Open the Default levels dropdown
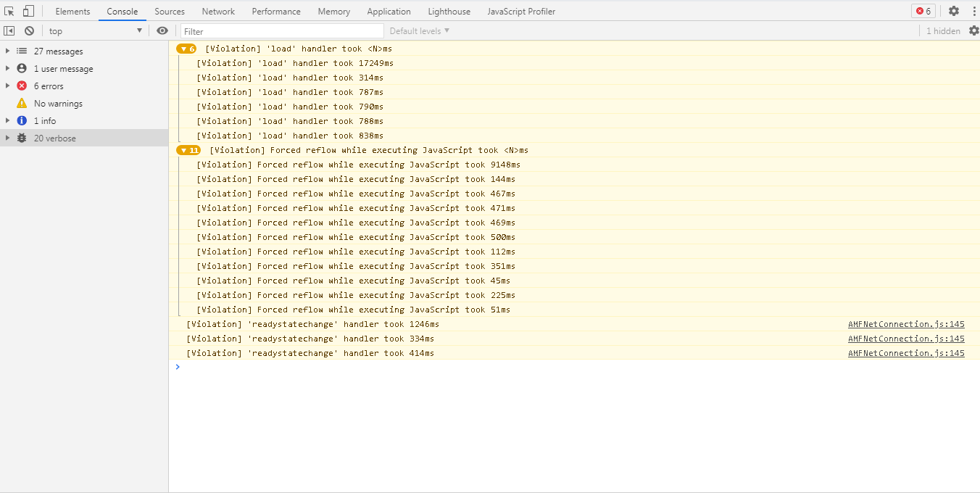Image resolution: width=980 pixels, height=493 pixels. pyautogui.click(x=420, y=31)
